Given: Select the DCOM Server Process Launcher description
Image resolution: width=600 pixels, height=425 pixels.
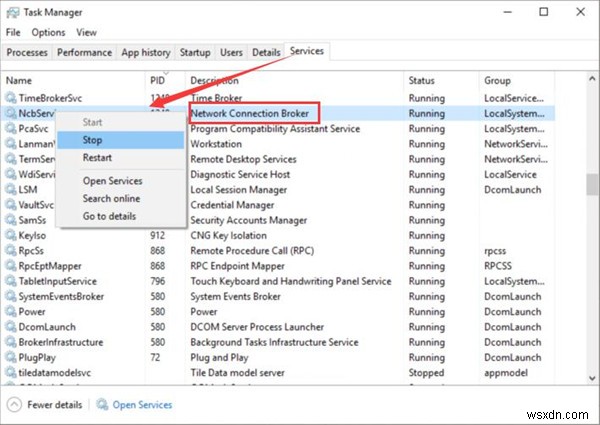Looking at the screenshot, I should (x=257, y=327).
